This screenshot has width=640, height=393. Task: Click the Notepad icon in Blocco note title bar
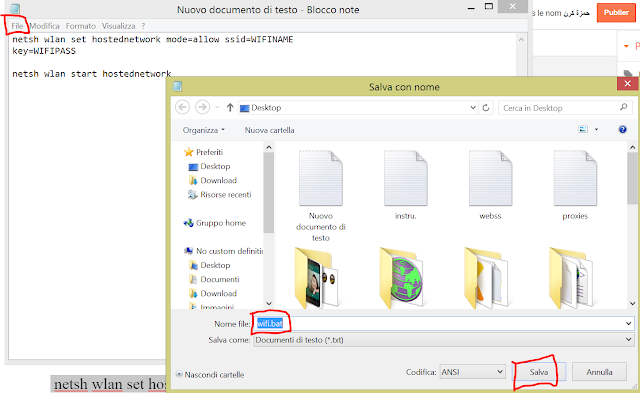(x=15, y=9)
